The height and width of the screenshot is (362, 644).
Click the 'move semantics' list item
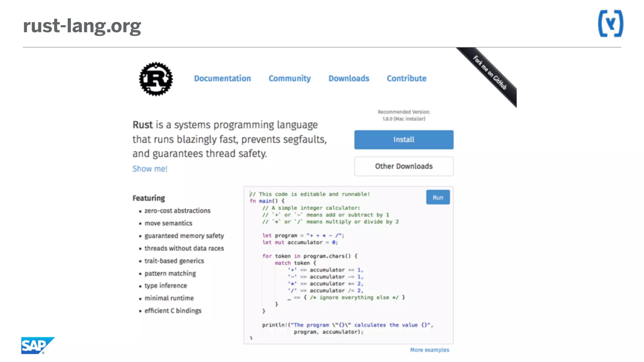168,223
